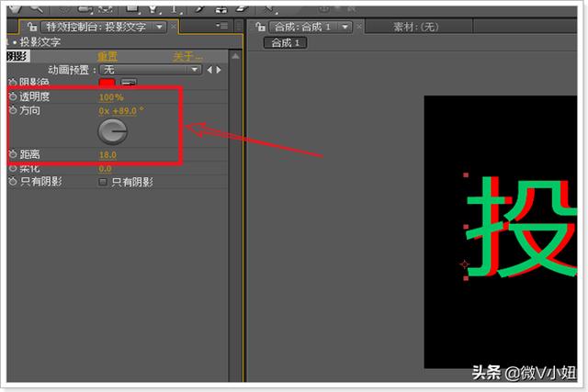Click the • 投影文字 layer name header

(37, 42)
